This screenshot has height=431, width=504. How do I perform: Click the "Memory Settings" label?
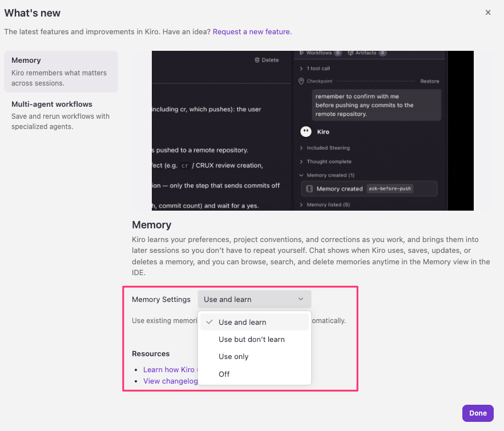161,299
